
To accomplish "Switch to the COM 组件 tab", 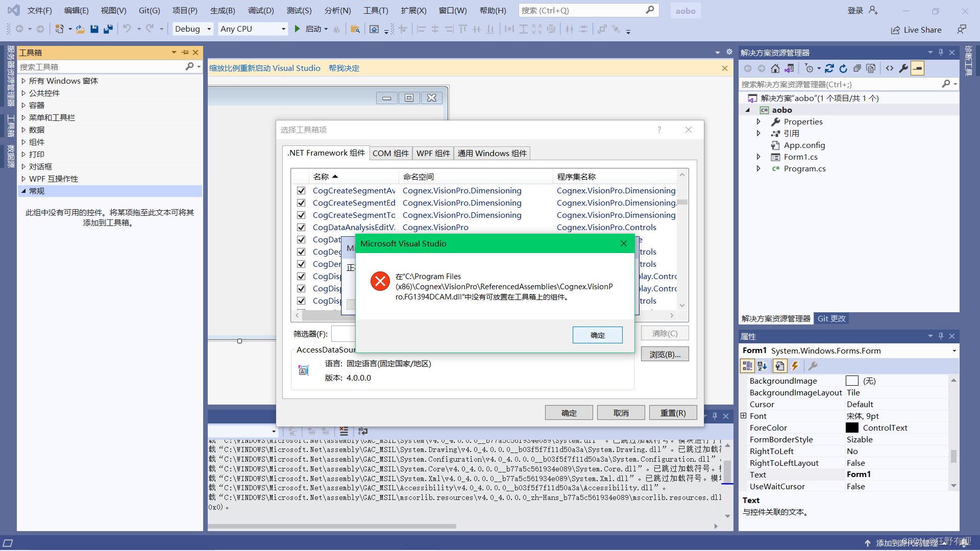I will click(x=390, y=153).
